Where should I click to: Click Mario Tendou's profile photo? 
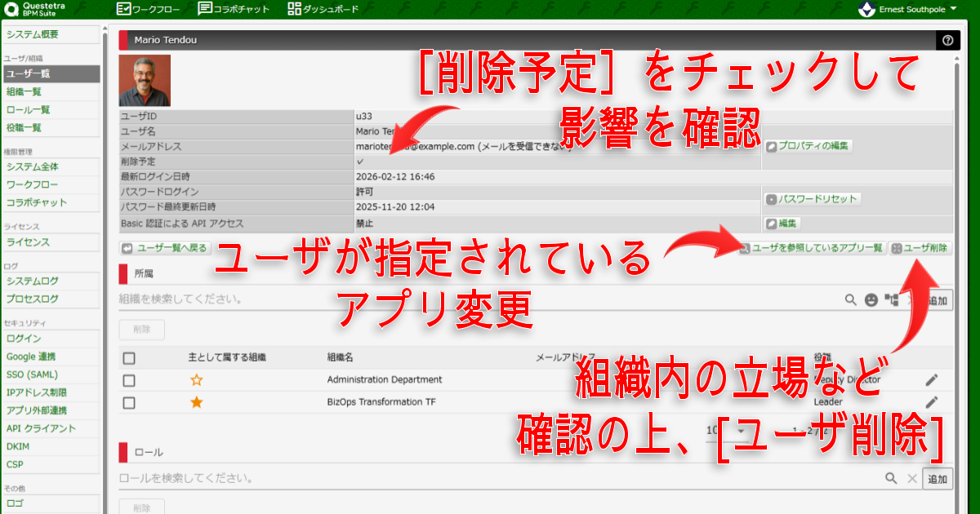pos(145,81)
